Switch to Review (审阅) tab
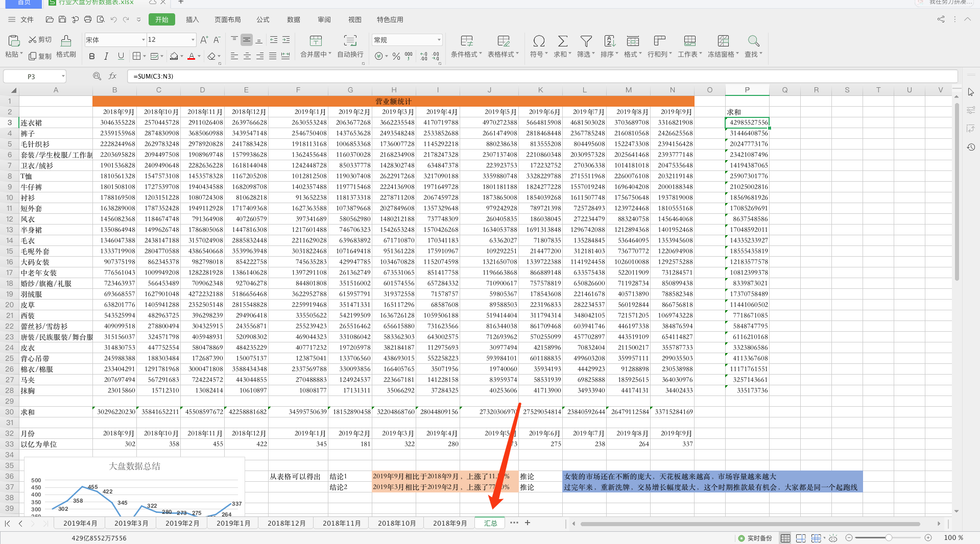The image size is (980, 544). pos(324,19)
